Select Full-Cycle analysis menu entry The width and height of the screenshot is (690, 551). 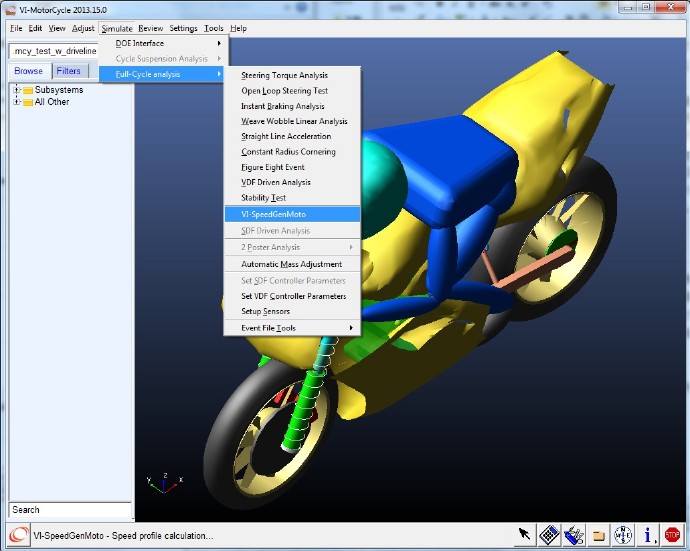tap(161, 74)
